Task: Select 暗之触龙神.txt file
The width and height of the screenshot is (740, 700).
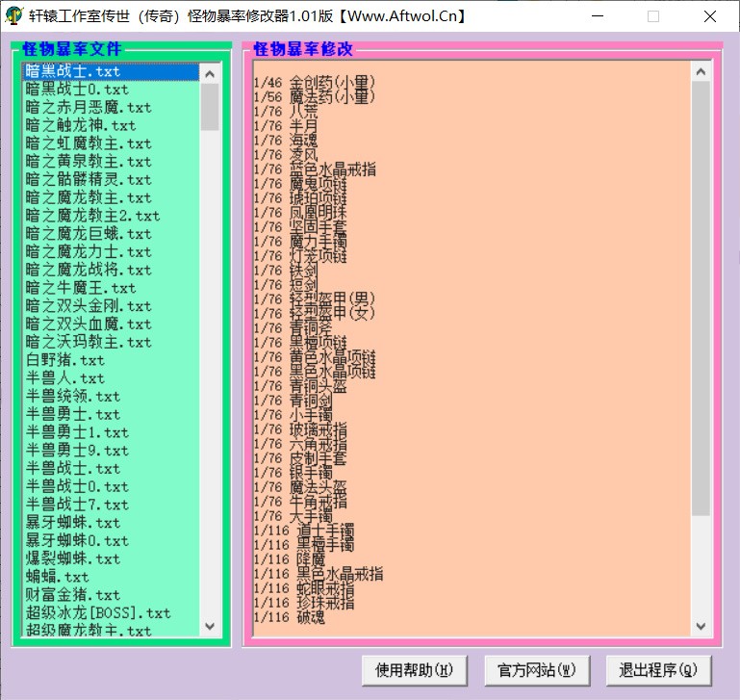Action: click(111, 125)
